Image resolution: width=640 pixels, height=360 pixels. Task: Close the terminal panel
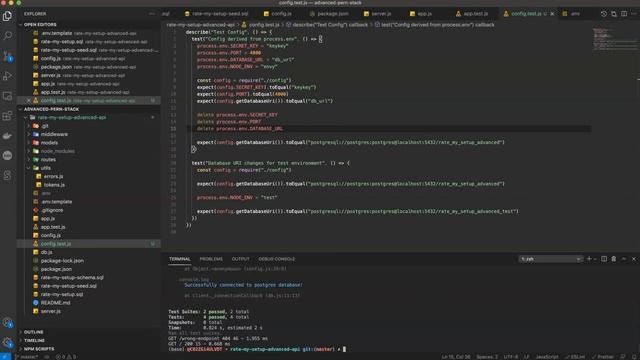click(634, 259)
